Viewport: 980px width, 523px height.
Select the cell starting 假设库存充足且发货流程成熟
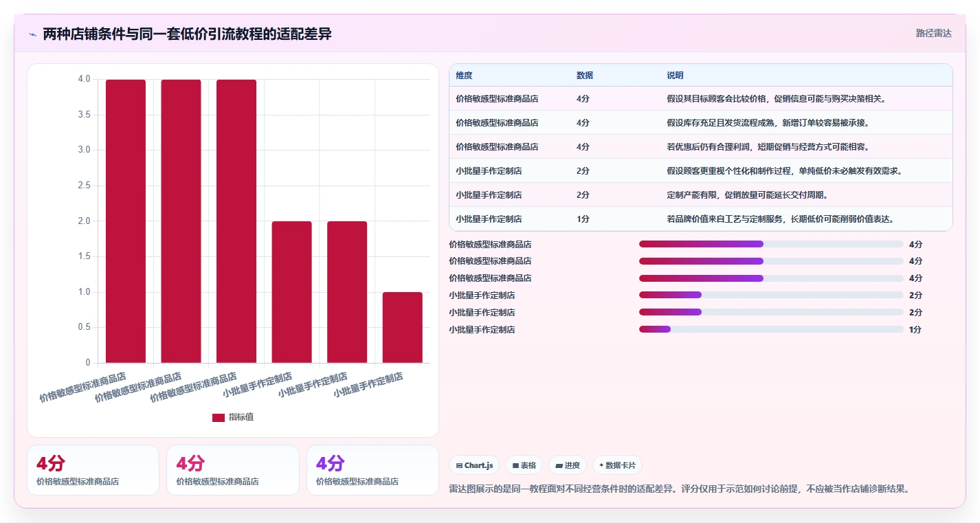point(806,123)
